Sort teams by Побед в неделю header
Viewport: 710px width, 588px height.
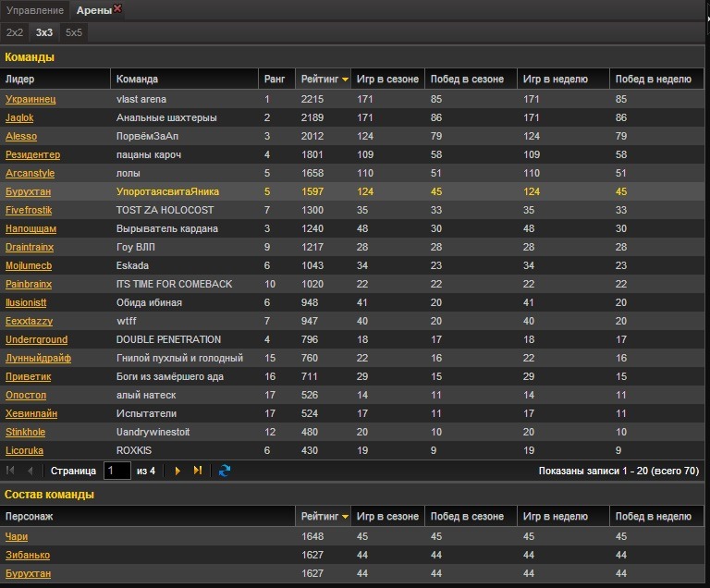[x=656, y=79]
